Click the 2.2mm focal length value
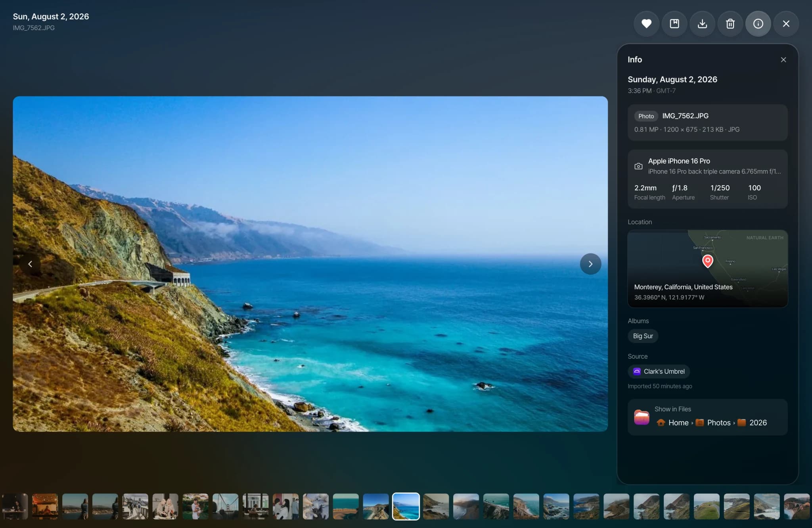The image size is (812, 528). (x=645, y=188)
